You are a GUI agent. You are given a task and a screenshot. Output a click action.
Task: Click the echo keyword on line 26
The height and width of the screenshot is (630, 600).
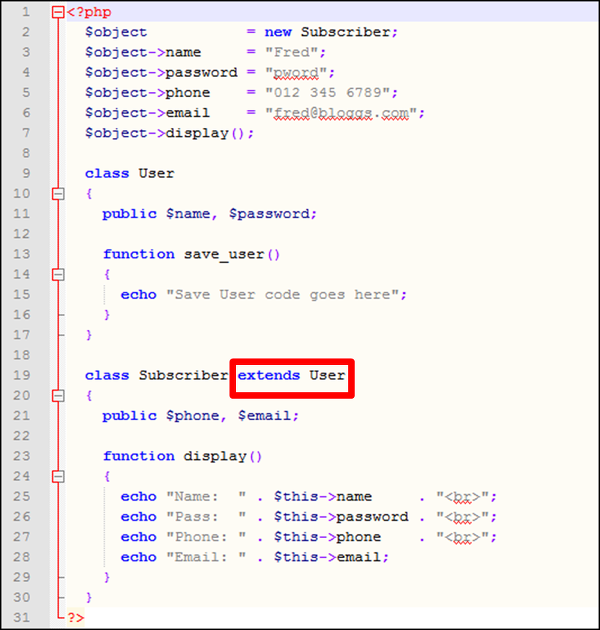(x=139, y=517)
